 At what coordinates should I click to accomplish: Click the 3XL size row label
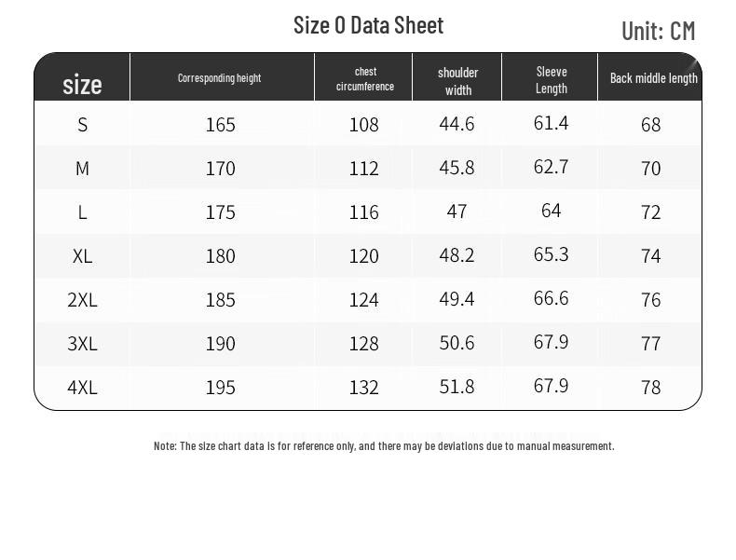coord(82,343)
